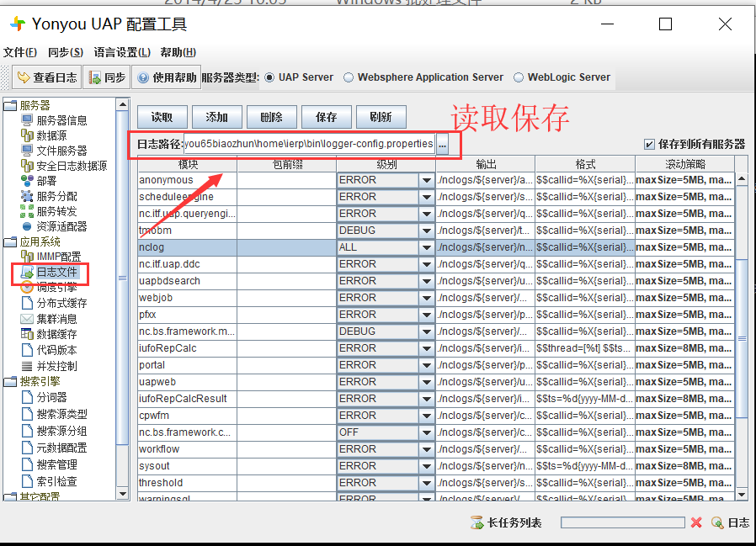
Task: Select 索引检查 in the tree
Action: pos(57,481)
